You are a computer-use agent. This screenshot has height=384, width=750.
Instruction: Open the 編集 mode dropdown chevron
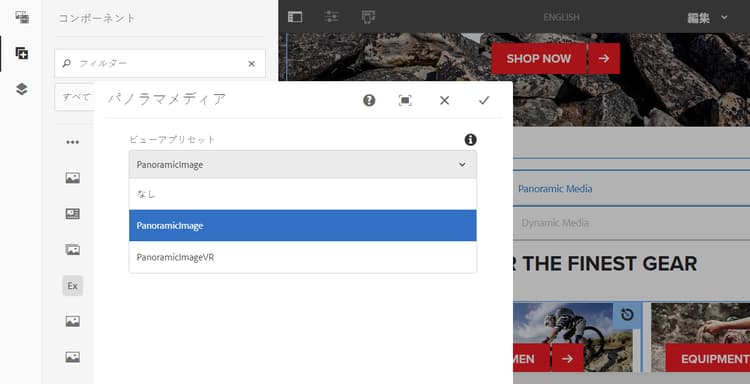pyautogui.click(x=724, y=17)
